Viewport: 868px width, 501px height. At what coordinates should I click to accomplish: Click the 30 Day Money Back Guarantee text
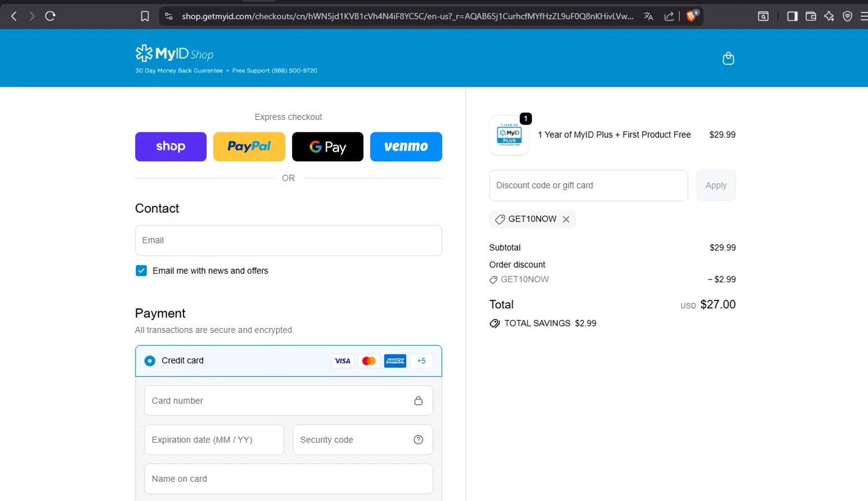point(179,71)
